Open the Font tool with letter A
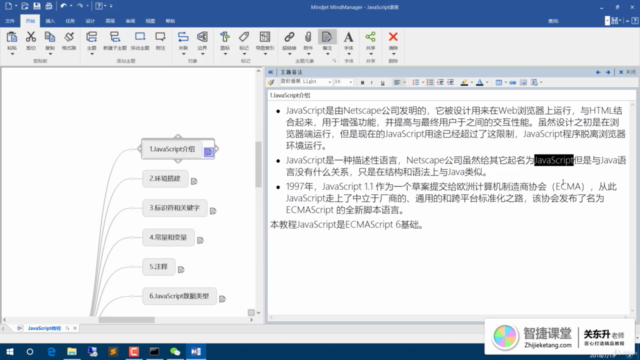 349,37
